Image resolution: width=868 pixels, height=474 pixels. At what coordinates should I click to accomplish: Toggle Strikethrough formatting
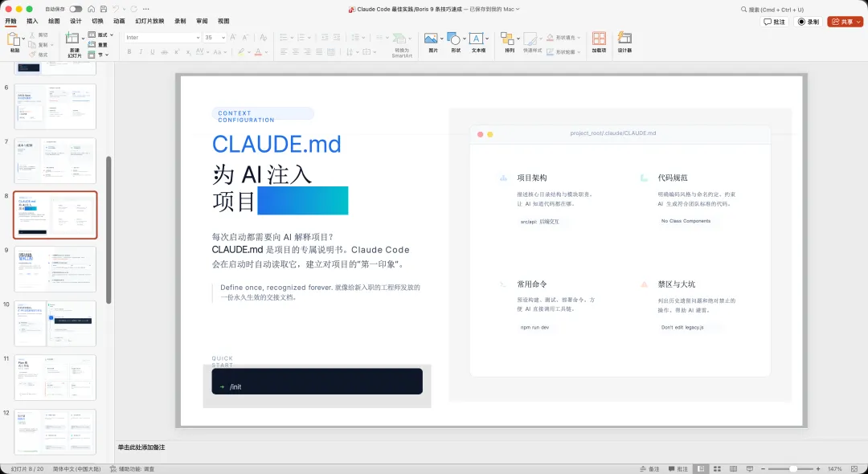click(x=165, y=51)
